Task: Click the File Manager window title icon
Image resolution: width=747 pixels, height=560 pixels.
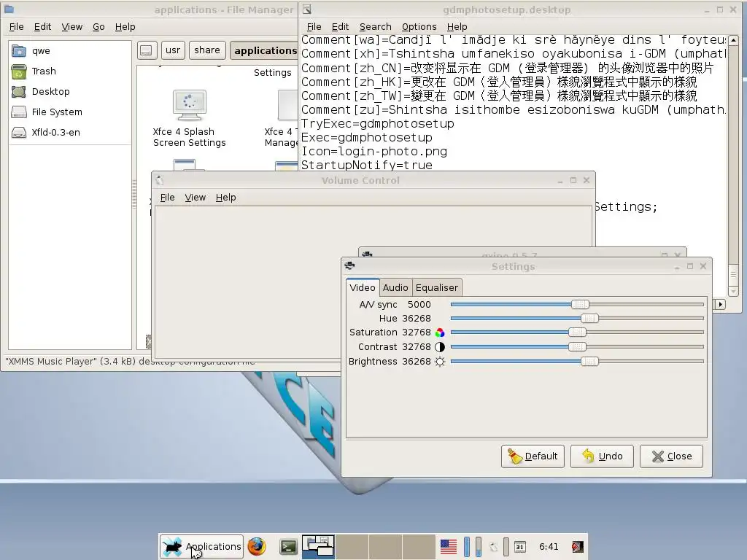Action: point(9,9)
